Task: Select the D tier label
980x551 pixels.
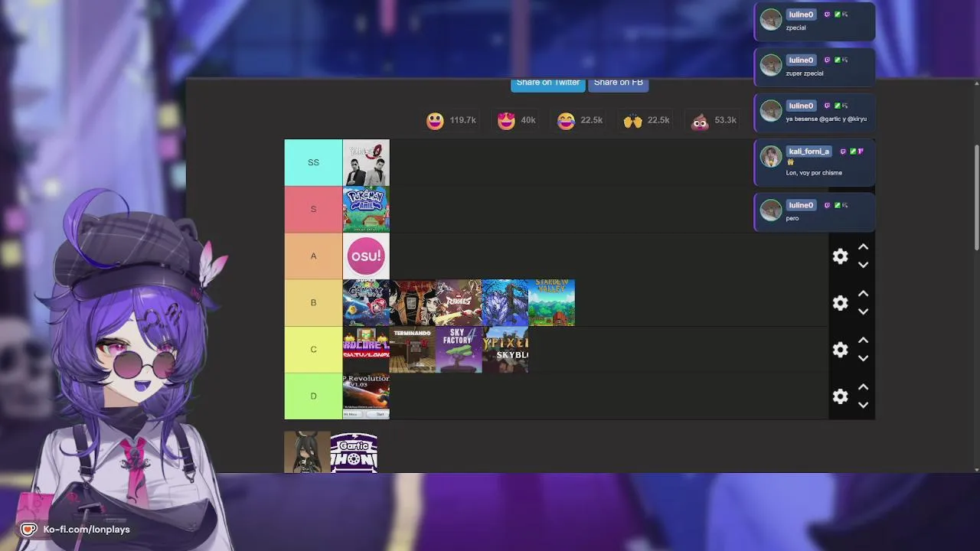Action: (313, 396)
